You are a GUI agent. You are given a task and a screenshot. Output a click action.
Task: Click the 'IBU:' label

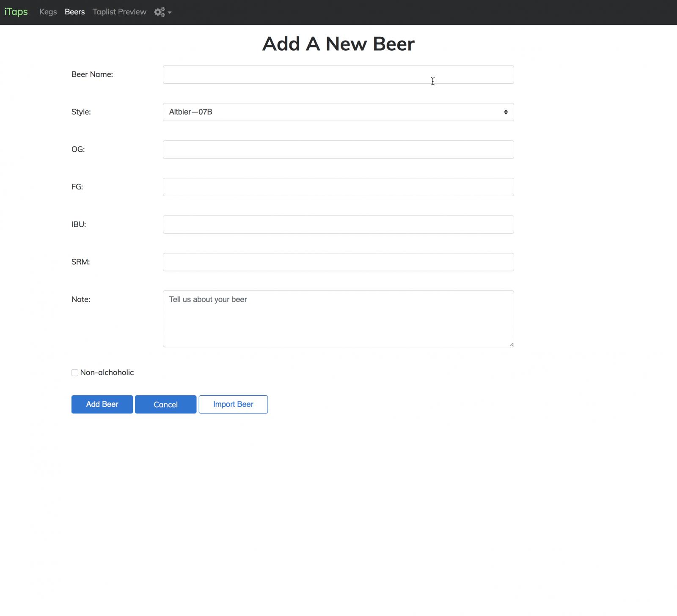(79, 224)
